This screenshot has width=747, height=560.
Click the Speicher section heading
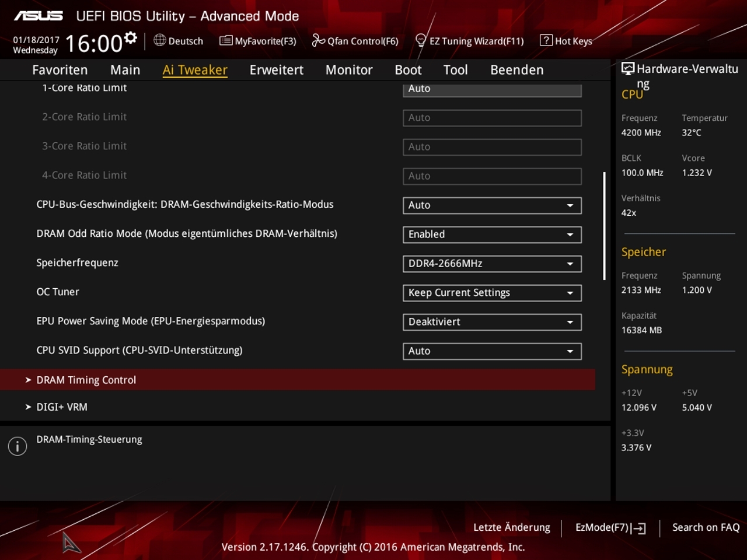(644, 252)
